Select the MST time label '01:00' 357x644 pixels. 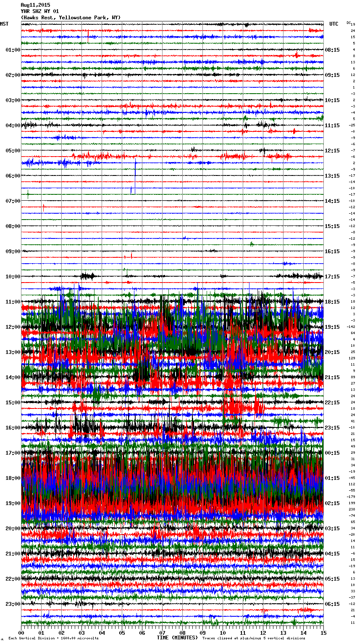(x=13, y=50)
